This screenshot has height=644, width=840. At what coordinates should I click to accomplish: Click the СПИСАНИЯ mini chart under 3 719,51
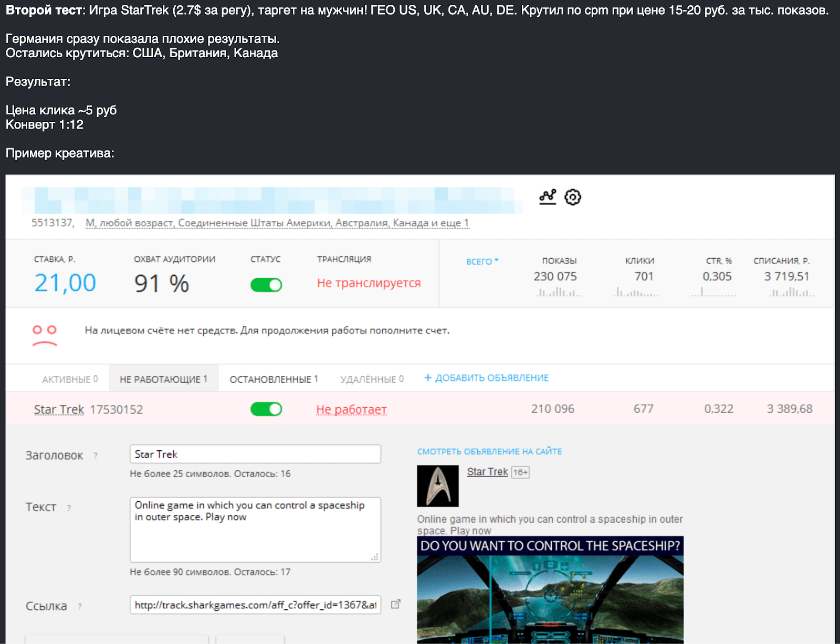(792, 292)
